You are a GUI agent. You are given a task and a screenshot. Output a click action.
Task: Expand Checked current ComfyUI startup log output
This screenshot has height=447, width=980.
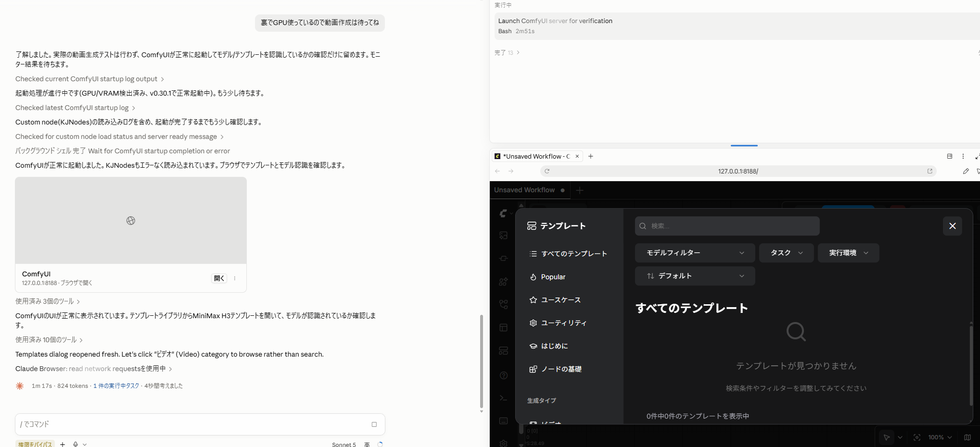click(89, 79)
